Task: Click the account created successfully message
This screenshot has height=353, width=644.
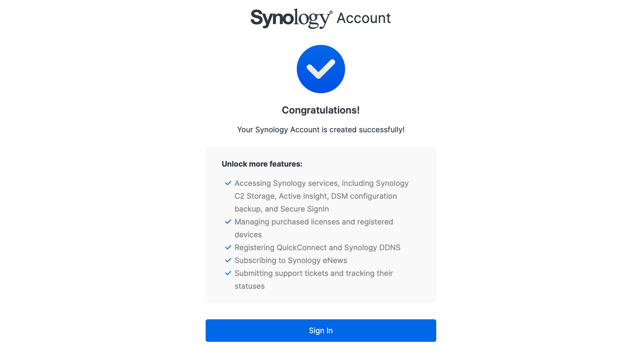Action: [321, 130]
